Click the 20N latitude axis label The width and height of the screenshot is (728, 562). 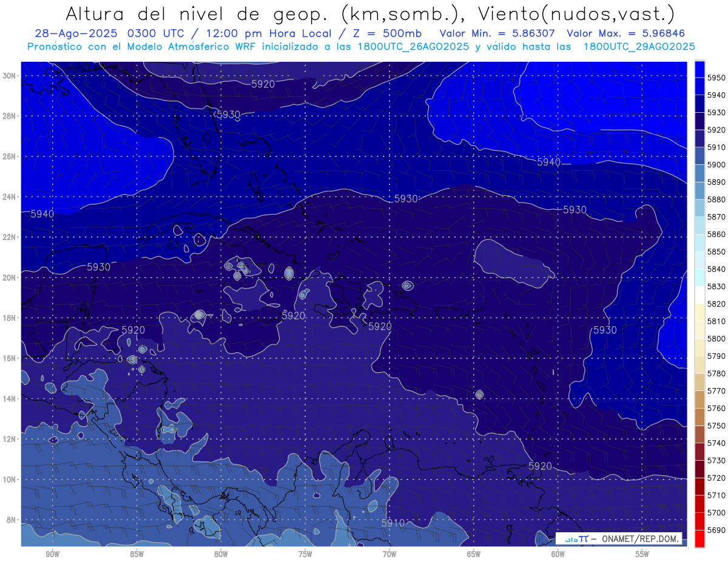click(x=9, y=278)
